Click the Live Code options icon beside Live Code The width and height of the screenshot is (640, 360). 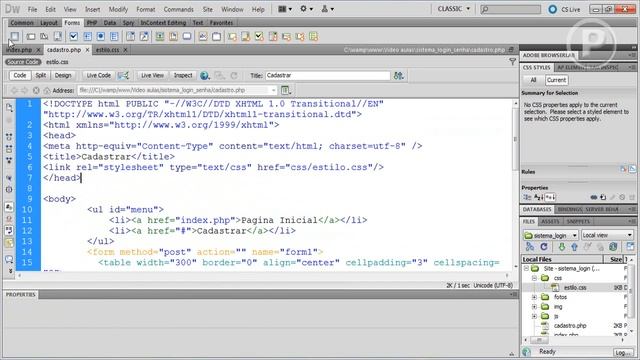point(123,76)
